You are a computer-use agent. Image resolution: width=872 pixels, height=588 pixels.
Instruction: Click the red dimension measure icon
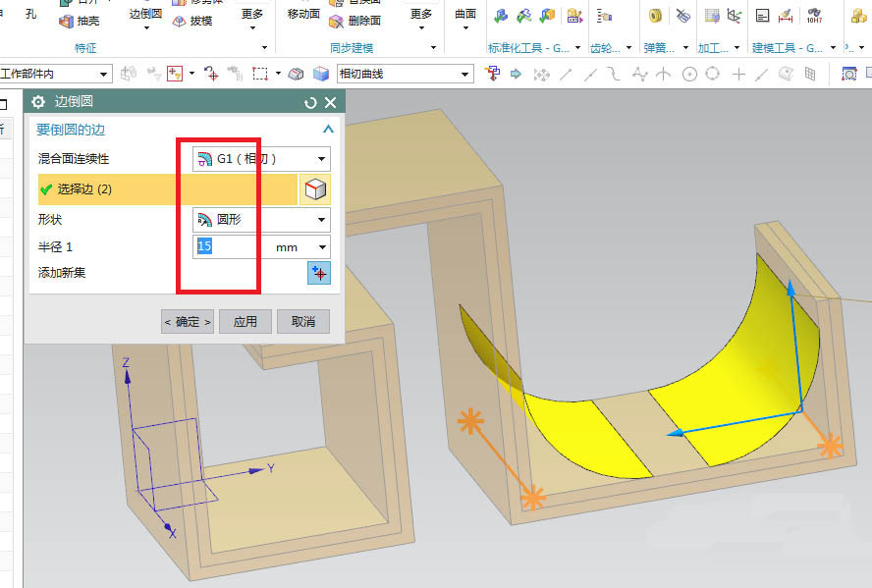pos(786,16)
